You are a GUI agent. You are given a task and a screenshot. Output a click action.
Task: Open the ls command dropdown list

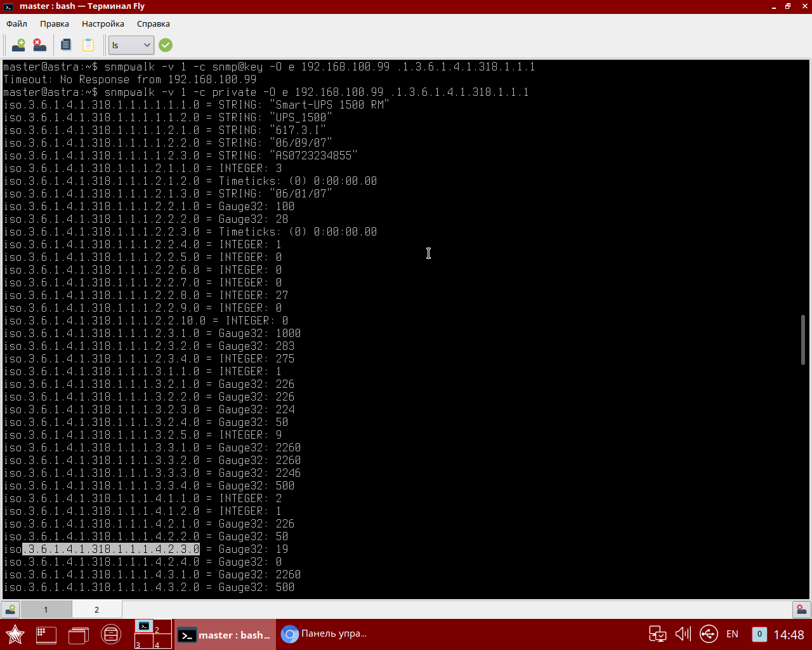coord(147,45)
